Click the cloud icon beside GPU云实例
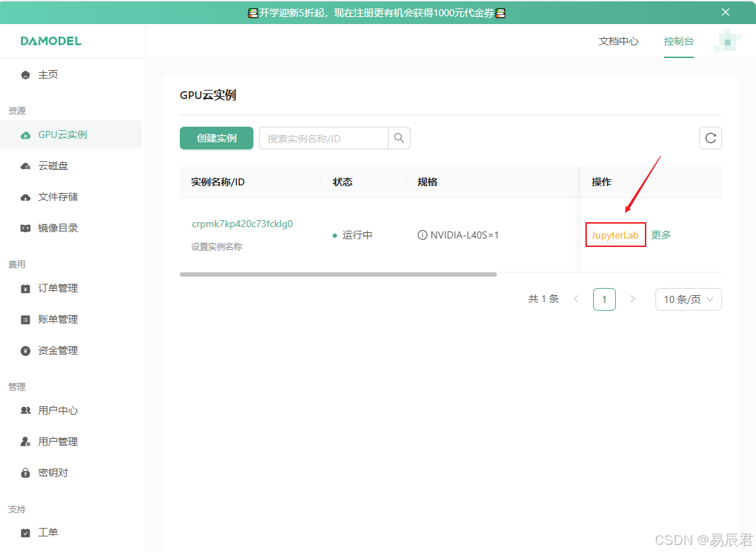756x552 pixels. point(25,135)
